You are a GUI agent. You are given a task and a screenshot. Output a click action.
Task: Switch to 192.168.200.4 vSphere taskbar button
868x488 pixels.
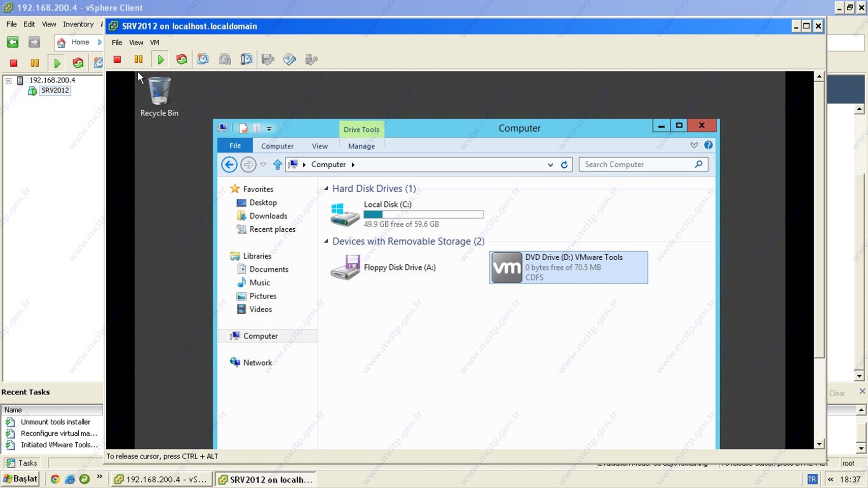161,479
